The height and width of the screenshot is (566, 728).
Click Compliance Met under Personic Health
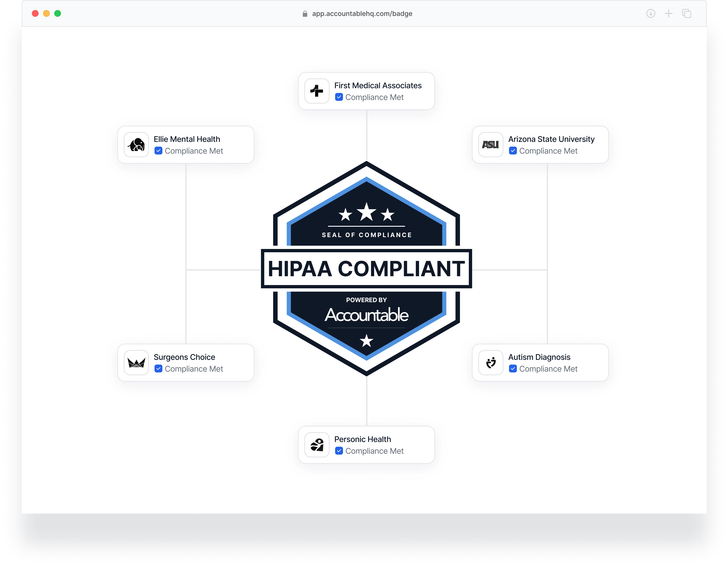point(374,451)
